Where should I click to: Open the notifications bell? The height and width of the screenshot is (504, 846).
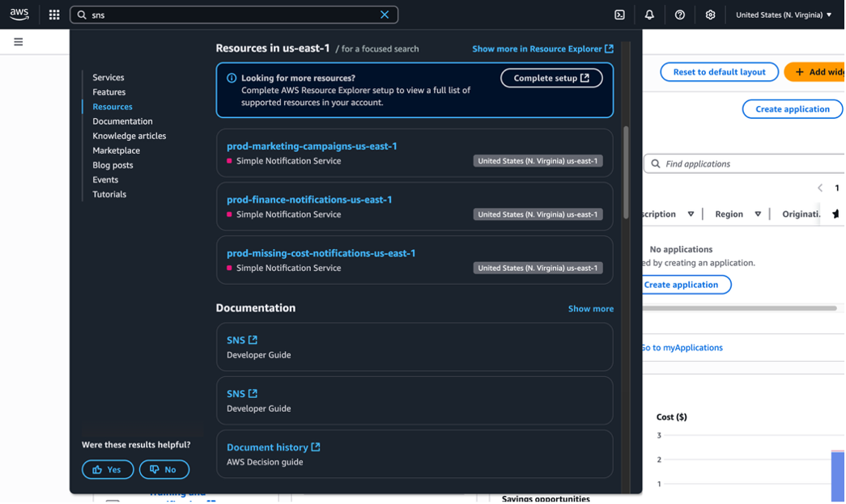648,15
